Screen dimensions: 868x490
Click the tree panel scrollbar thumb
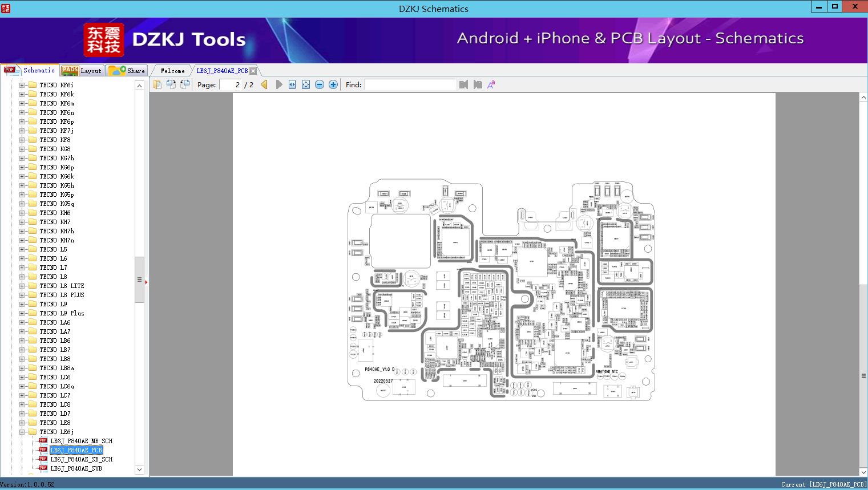[139, 280]
